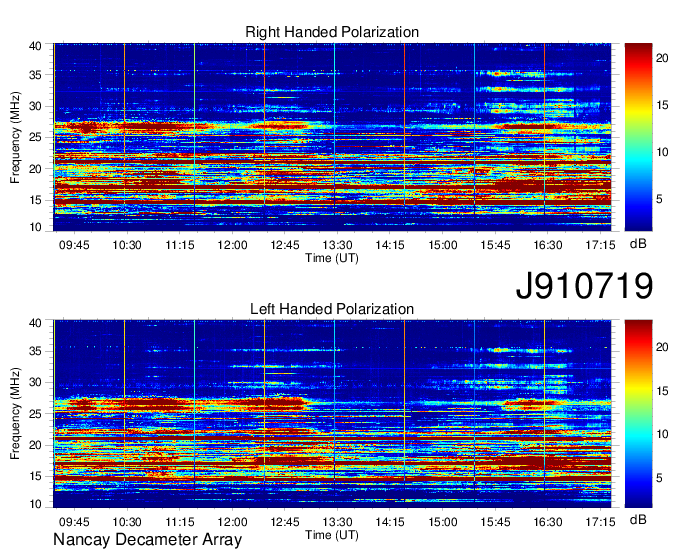Click the 14:15 tick on Left Handed plot

pyautogui.click(x=390, y=522)
